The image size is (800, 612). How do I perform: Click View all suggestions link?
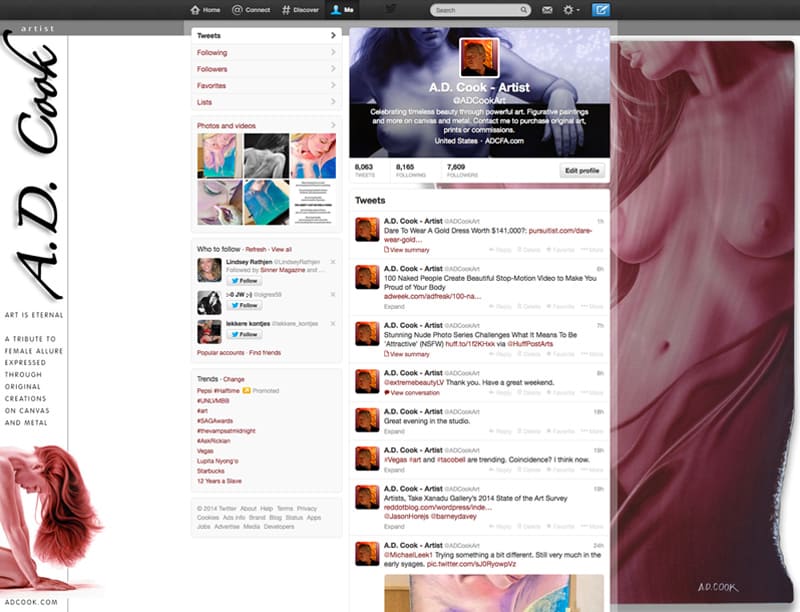click(x=282, y=249)
